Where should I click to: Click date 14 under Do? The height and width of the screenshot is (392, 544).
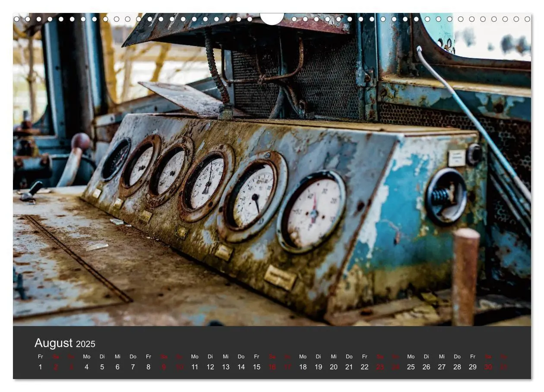pyautogui.click(x=241, y=367)
